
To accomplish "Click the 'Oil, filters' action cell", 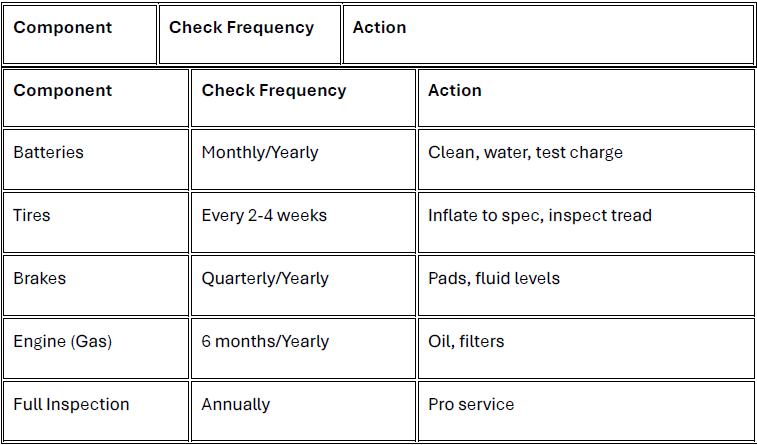I will pos(586,348).
